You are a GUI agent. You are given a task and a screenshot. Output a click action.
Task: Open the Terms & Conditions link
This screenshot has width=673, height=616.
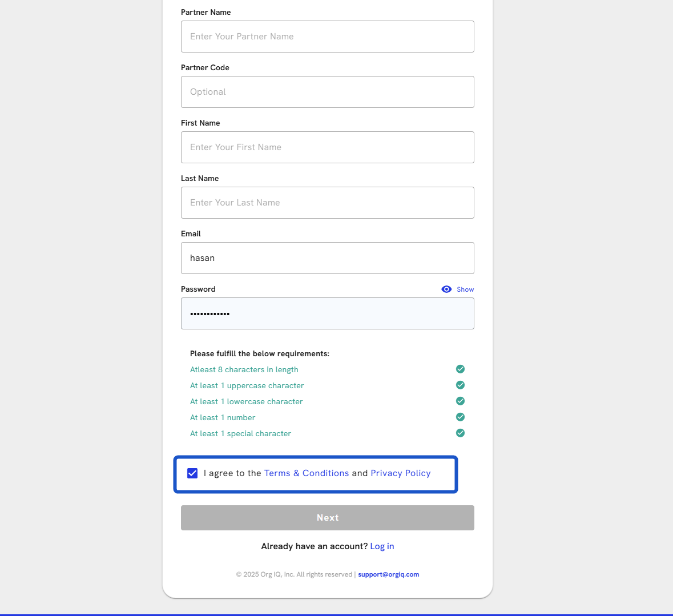coord(306,473)
